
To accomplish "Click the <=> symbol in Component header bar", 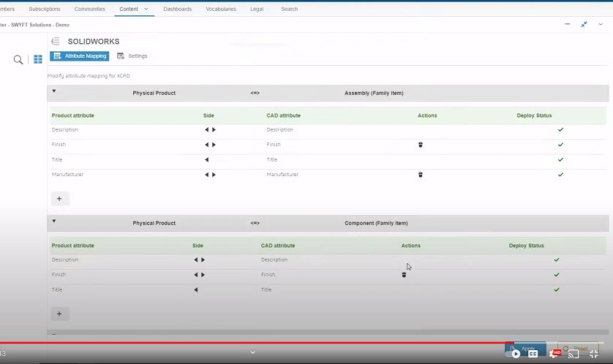I will coord(255,223).
